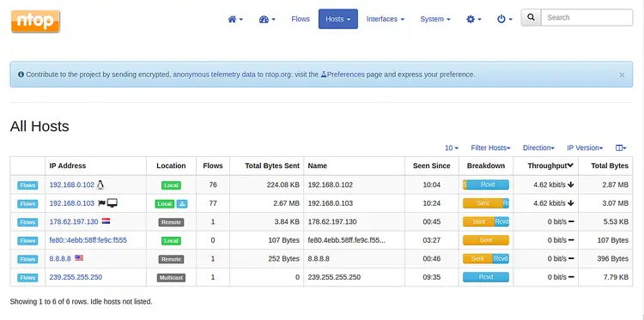Screen dimensions: 644x320
Task: Click the Flows button for 178.62.197.130
Action: pos(27,222)
